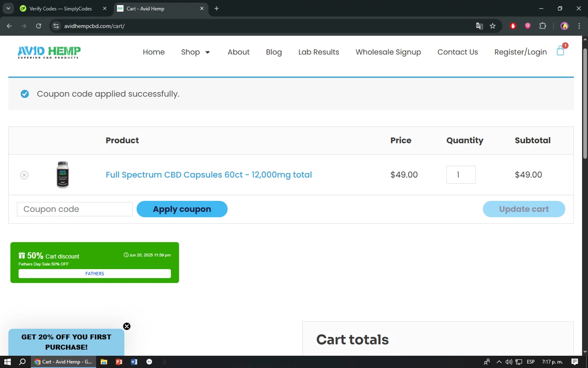The image size is (588, 368).
Task: Close the Cart - Avid Hemp tab
Action: click(x=202, y=8)
